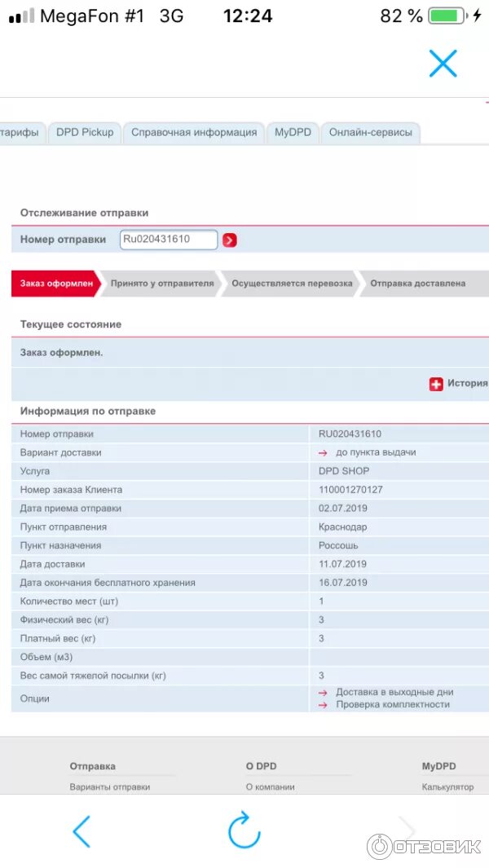
Task: Select the Заказ оформлен progress step
Action: tap(56, 284)
